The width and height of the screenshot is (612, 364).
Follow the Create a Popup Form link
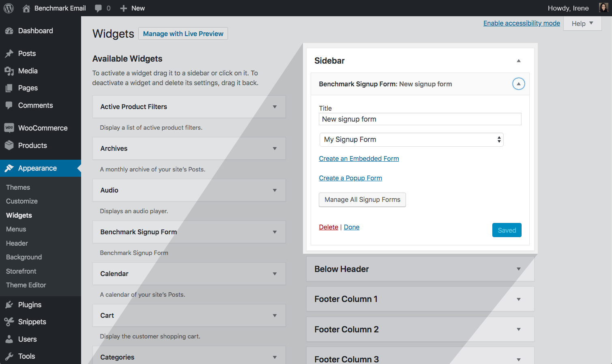click(x=350, y=178)
